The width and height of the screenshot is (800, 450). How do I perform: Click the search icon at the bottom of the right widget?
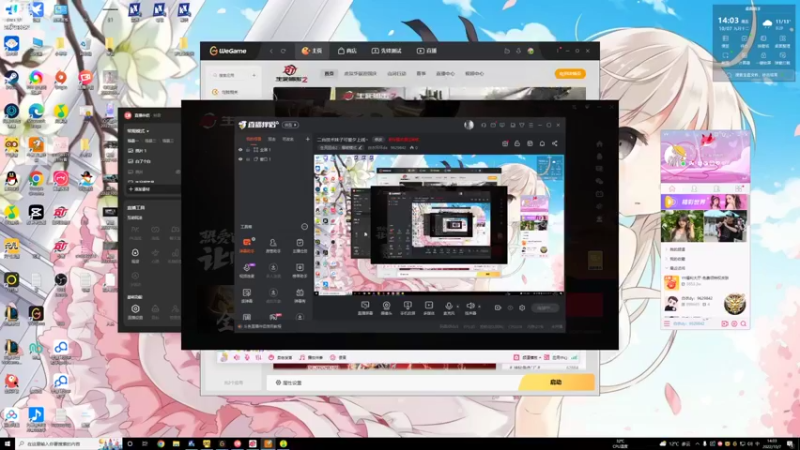coord(743,323)
